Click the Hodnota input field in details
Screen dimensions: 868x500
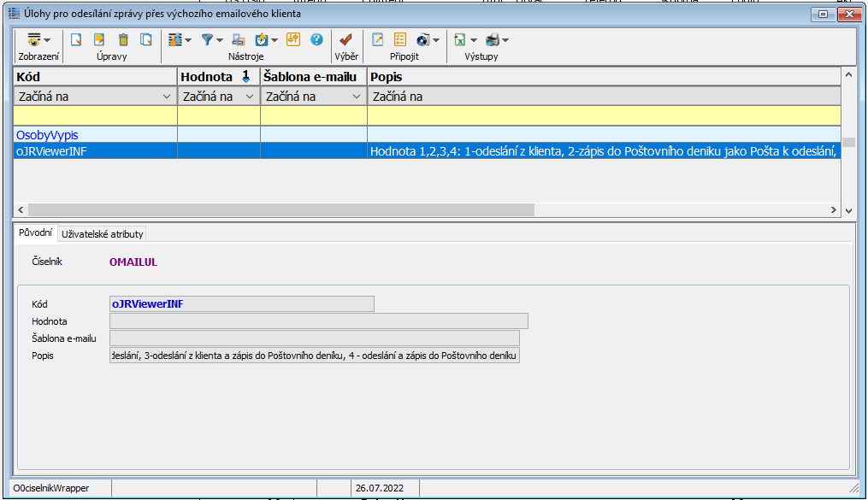[x=318, y=321]
